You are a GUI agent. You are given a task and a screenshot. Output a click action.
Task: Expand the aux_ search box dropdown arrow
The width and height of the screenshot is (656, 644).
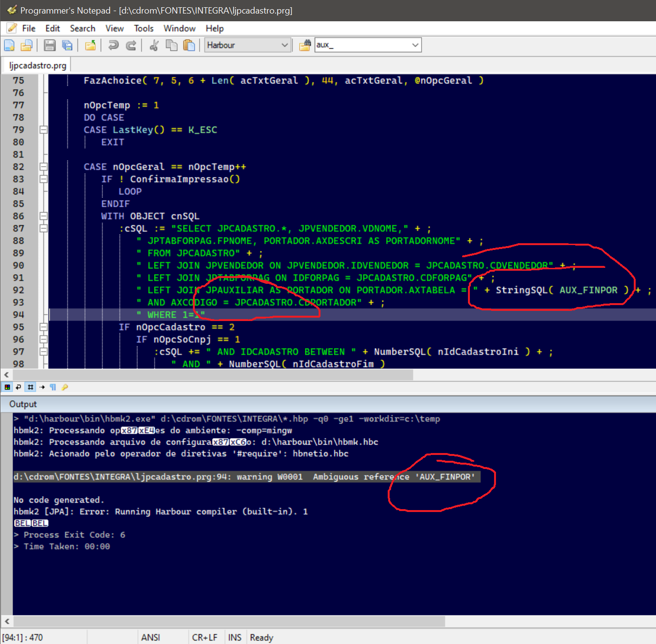tap(415, 45)
